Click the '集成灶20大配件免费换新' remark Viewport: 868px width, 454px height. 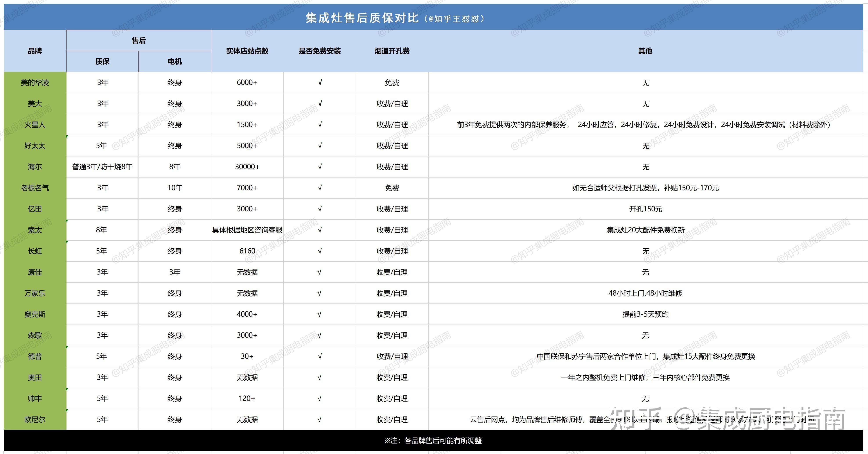point(646,230)
